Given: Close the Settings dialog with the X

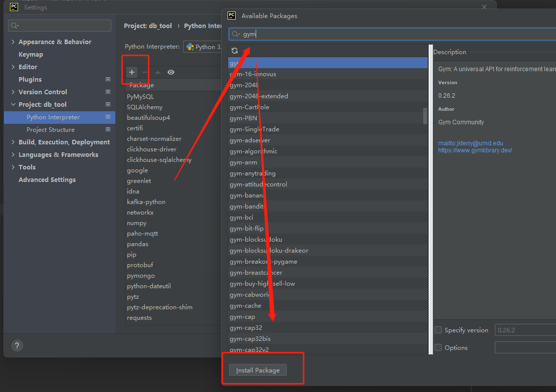Looking at the screenshot, I should tap(484, 7).
